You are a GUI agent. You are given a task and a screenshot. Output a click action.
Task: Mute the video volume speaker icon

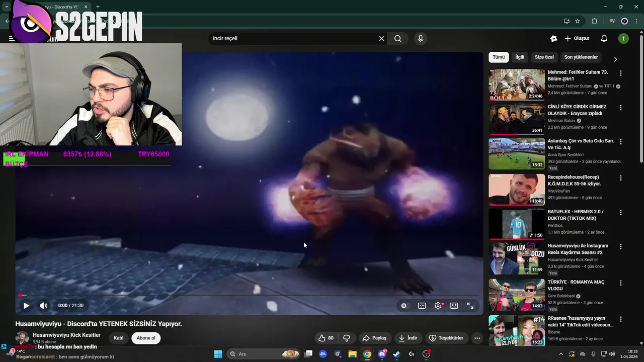(44, 305)
